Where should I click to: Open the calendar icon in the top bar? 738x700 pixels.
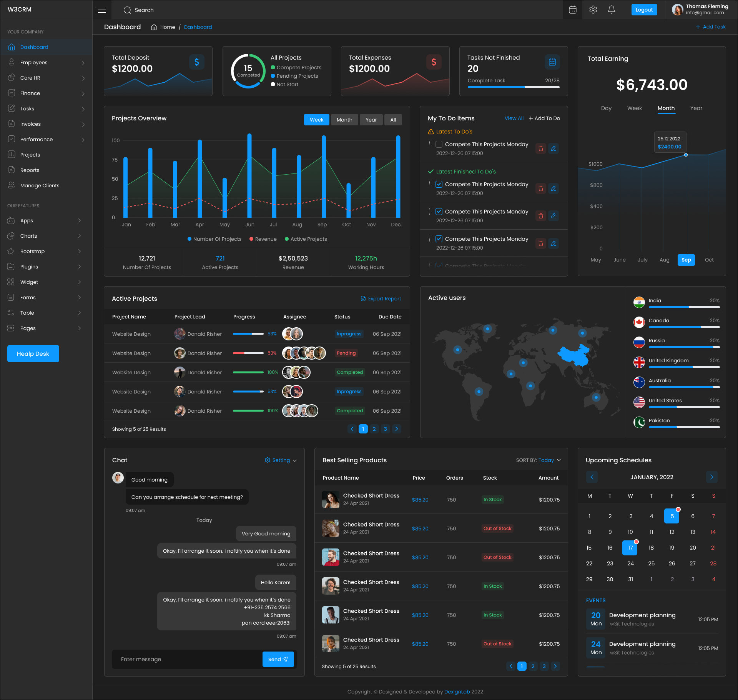[x=572, y=10]
